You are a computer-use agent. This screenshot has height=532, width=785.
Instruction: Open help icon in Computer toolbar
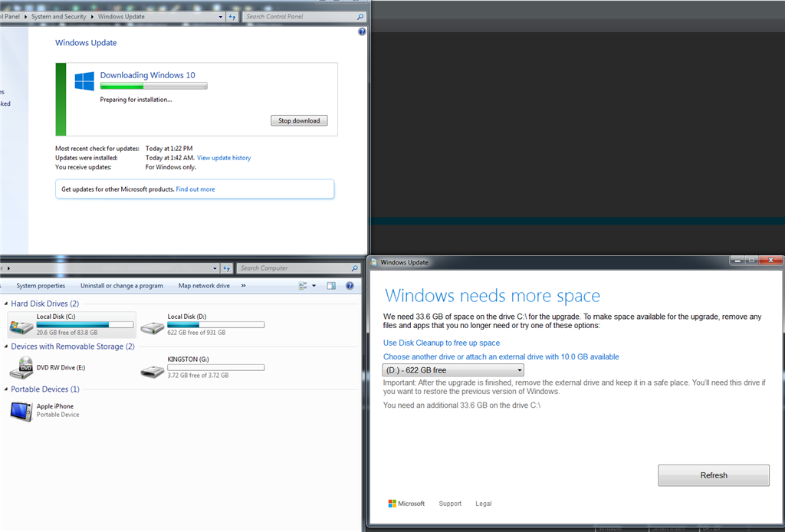click(x=350, y=286)
